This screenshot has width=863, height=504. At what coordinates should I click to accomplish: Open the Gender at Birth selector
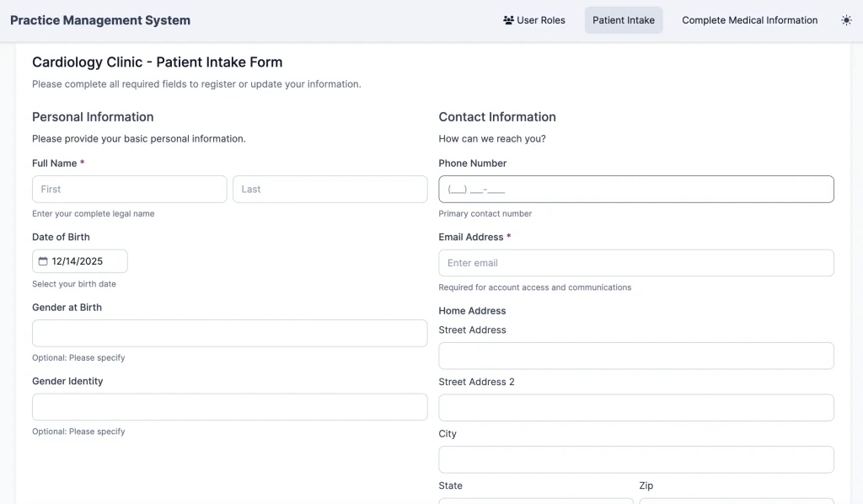coord(229,333)
